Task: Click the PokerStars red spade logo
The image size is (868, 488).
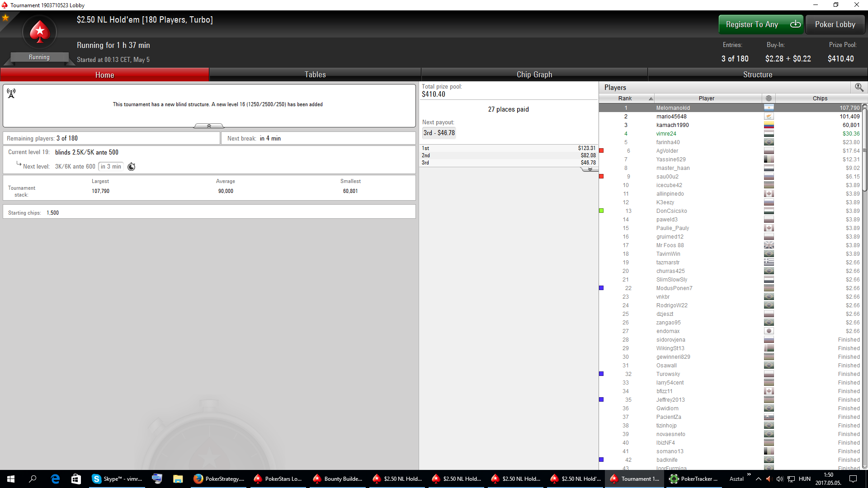Action: 40,32
